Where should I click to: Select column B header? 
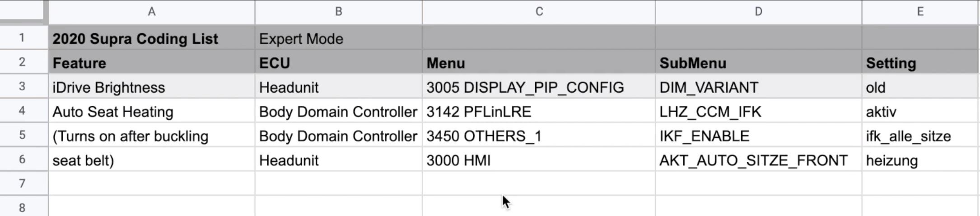pyautogui.click(x=339, y=12)
